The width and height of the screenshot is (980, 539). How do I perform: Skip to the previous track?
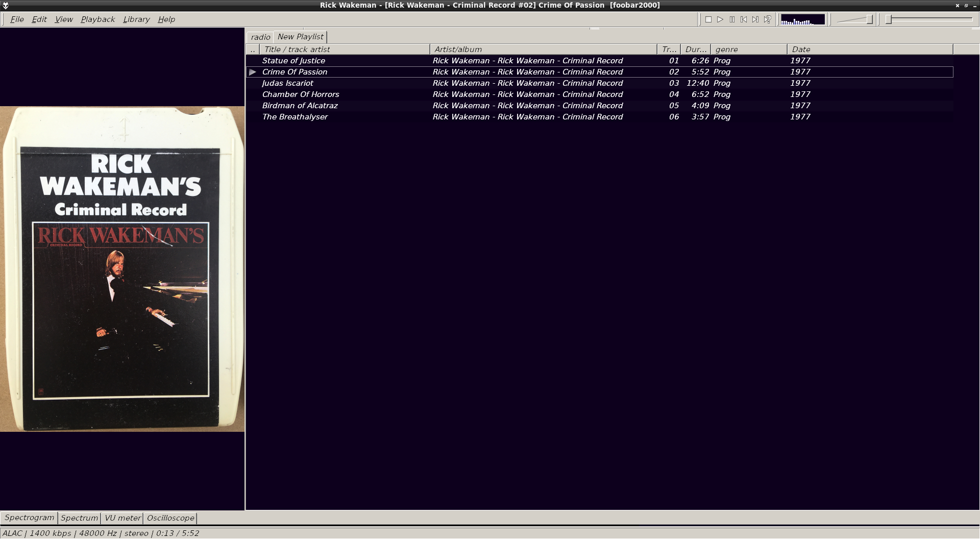pos(744,19)
